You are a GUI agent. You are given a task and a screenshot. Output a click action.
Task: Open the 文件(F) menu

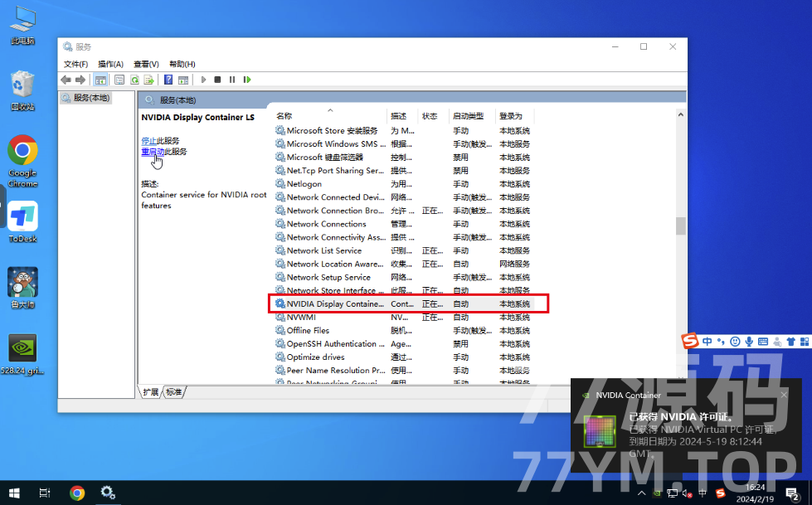tap(75, 64)
